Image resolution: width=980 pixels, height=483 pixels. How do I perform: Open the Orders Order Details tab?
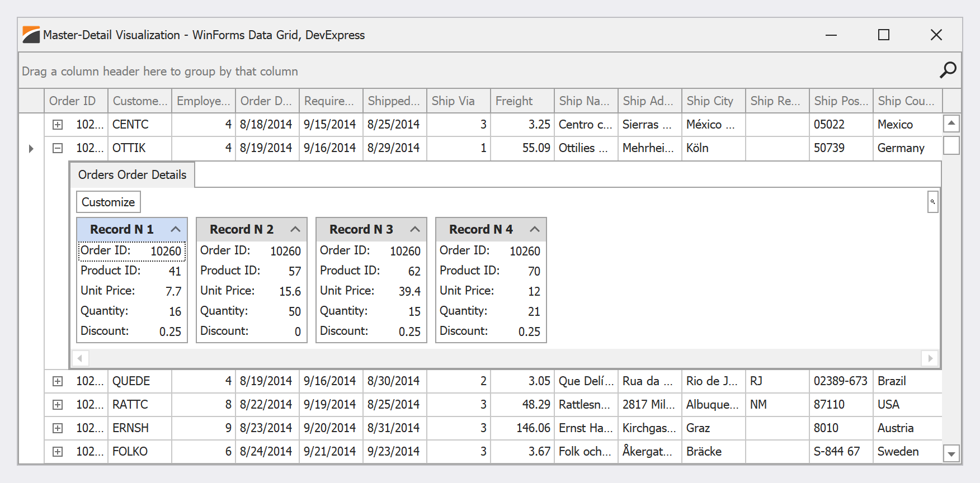(132, 175)
